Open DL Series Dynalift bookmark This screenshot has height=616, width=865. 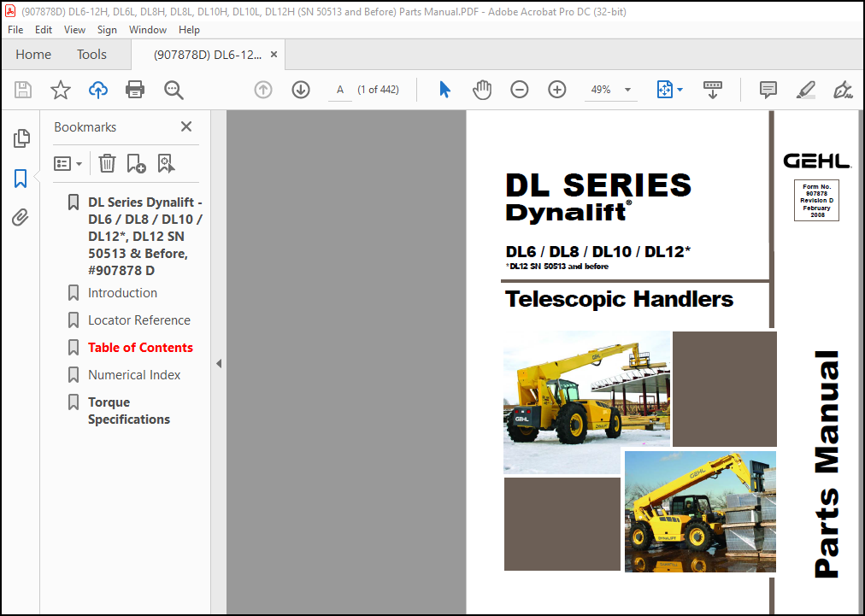(x=145, y=236)
